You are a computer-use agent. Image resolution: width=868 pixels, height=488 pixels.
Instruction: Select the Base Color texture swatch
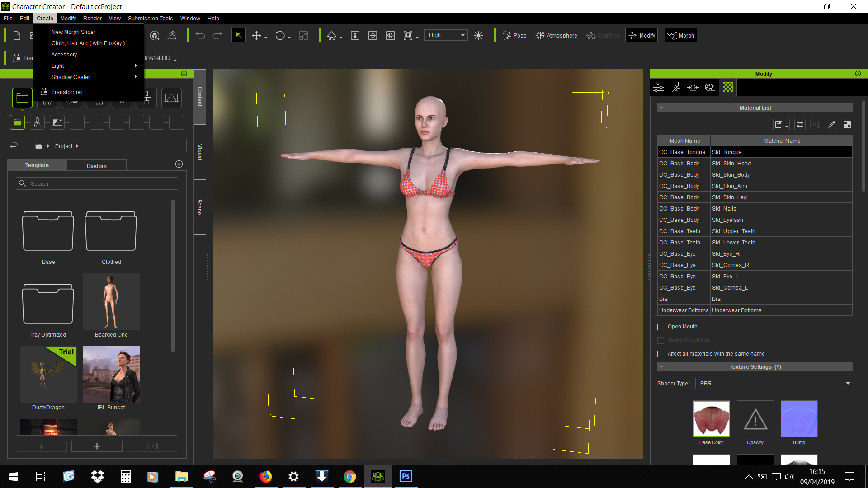[711, 419]
